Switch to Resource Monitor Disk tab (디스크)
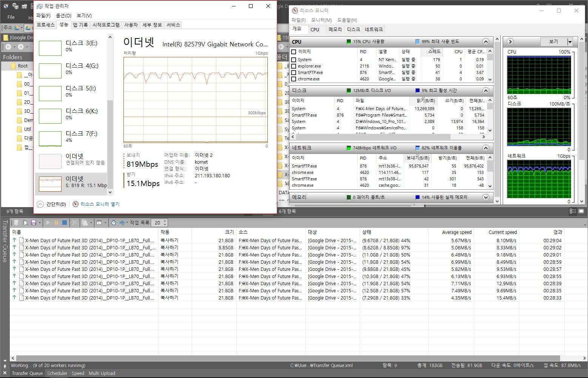 (x=353, y=29)
